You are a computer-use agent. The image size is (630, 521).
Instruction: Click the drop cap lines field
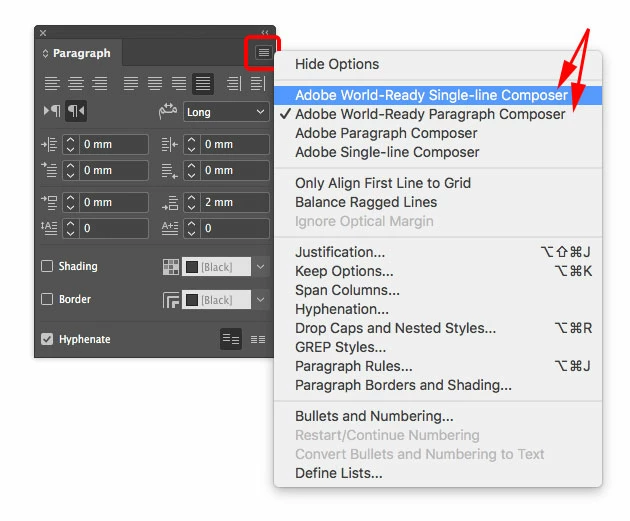114,228
